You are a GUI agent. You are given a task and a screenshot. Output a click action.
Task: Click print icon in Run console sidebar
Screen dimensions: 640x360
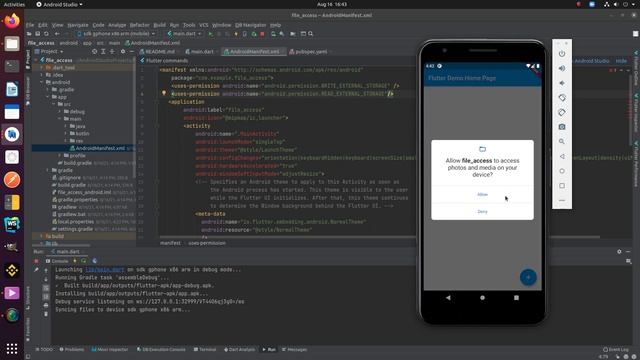pos(46,305)
